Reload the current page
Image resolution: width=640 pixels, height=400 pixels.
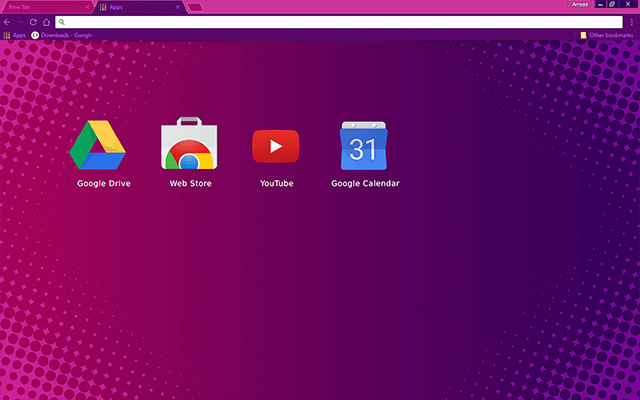point(33,21)
